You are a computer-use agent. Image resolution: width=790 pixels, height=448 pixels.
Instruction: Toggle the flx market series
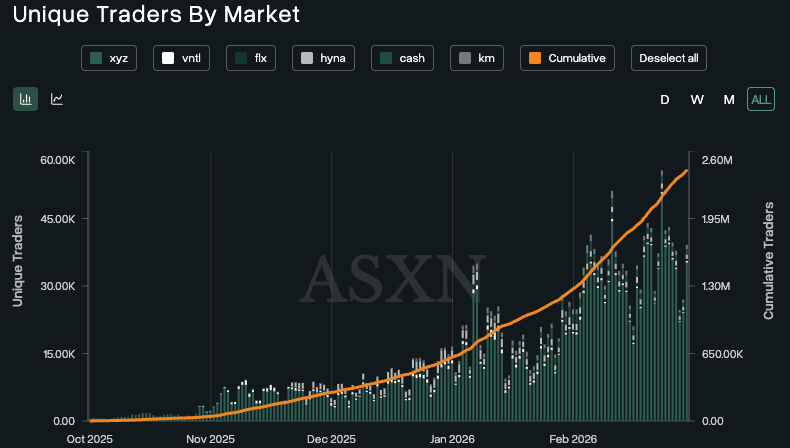[x=251, y=58]
